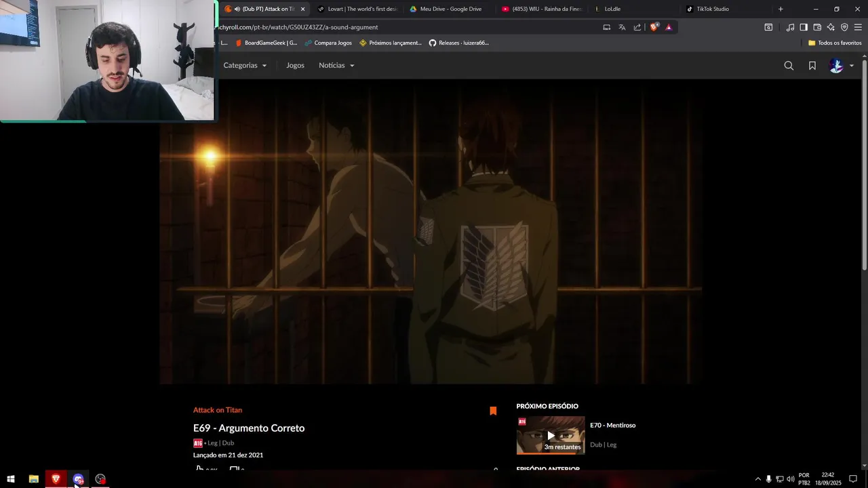Switch to the WIU YouTube tab
Screen dimensions: 868x488
[x=542, y=9]
